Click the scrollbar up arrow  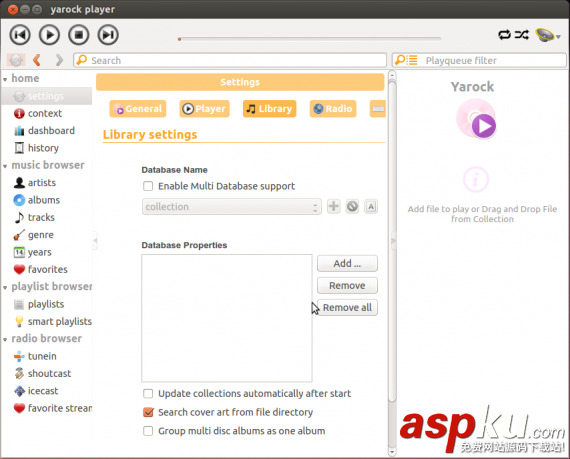(x=392, y=75)
